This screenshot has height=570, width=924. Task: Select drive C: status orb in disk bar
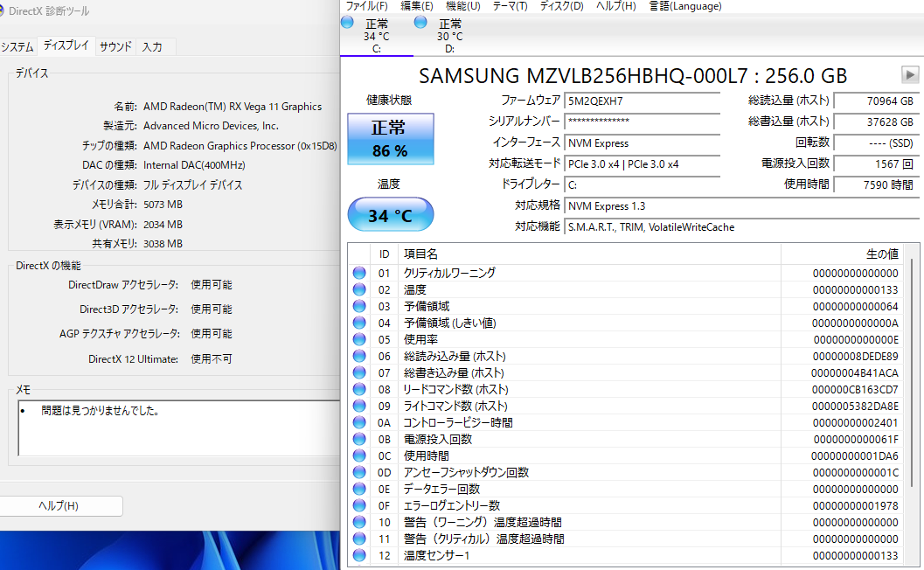[348, 23]
